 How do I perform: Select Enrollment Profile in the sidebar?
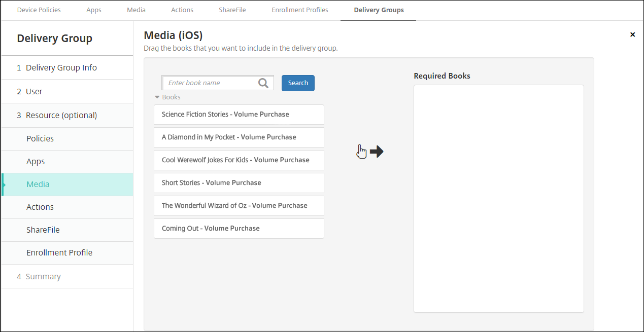59,253
